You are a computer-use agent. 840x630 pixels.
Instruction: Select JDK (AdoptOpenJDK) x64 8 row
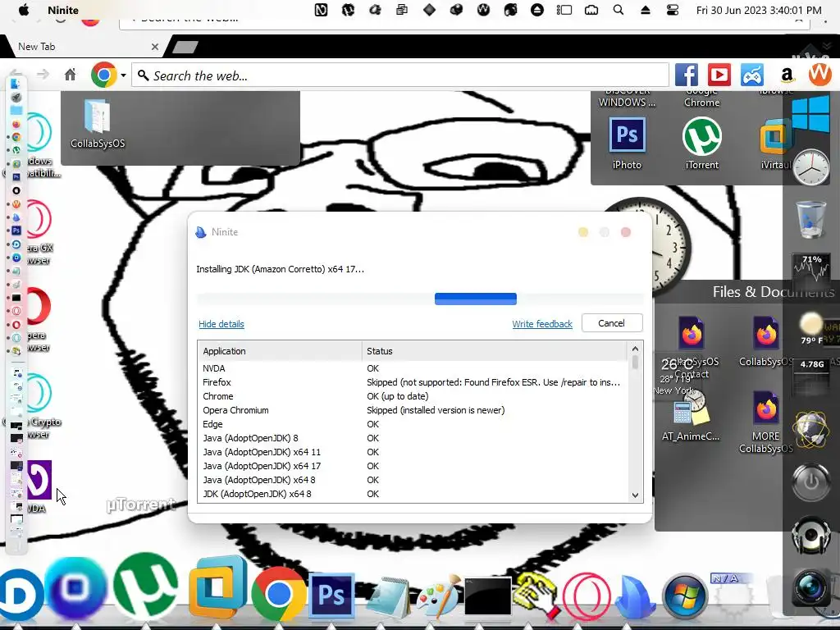[x=412, y=494]
